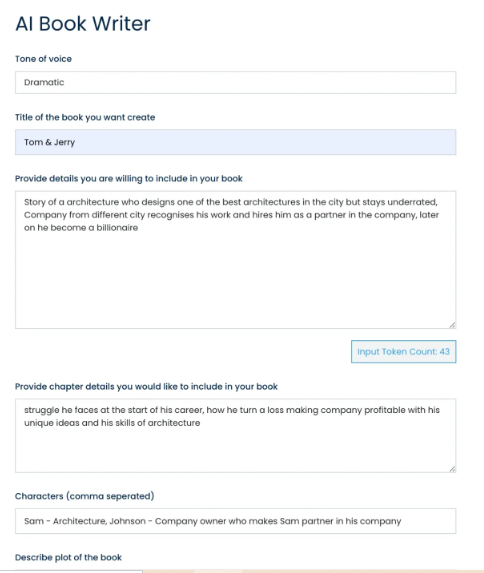Click inside the book details textarea

235,260
